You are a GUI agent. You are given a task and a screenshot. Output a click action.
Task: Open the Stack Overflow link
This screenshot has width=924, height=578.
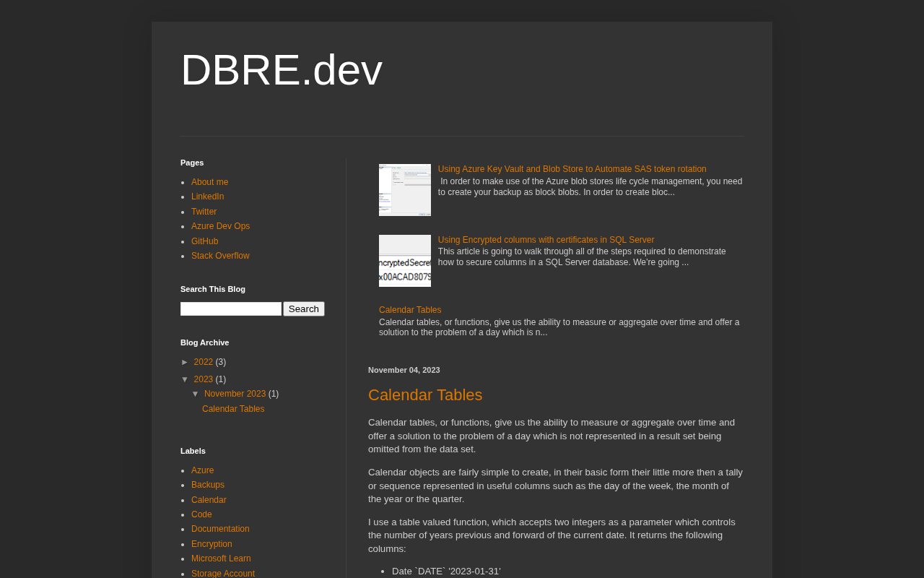[x=220, y=256]
